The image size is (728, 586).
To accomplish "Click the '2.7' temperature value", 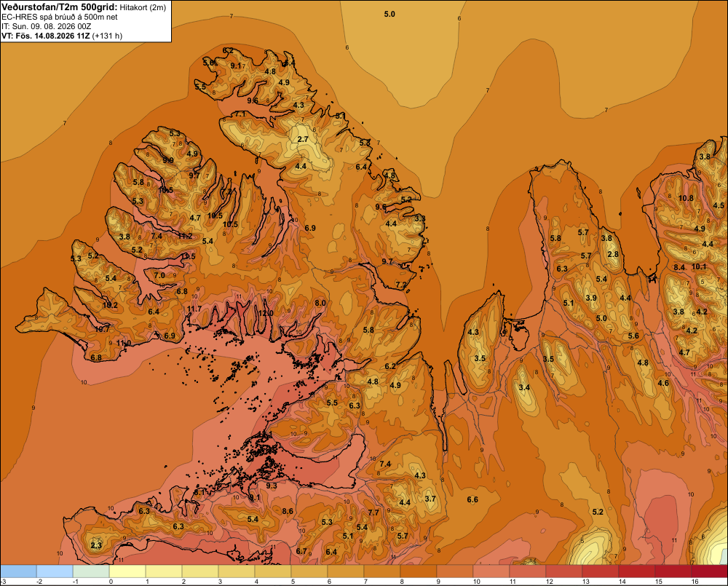I will point(303,139).
